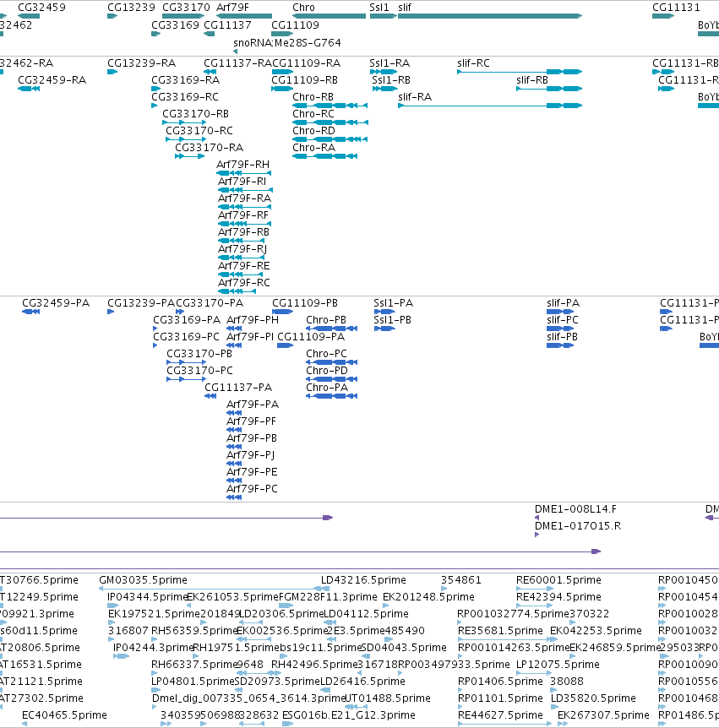
Task: Open transcript CG33169-RA
Action: coord(185,80)
